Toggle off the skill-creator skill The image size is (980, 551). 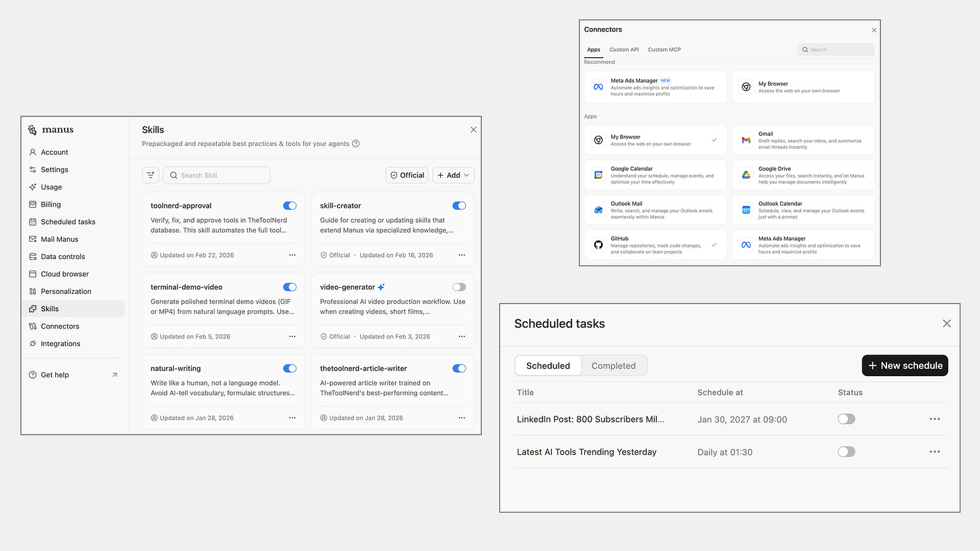459,206
